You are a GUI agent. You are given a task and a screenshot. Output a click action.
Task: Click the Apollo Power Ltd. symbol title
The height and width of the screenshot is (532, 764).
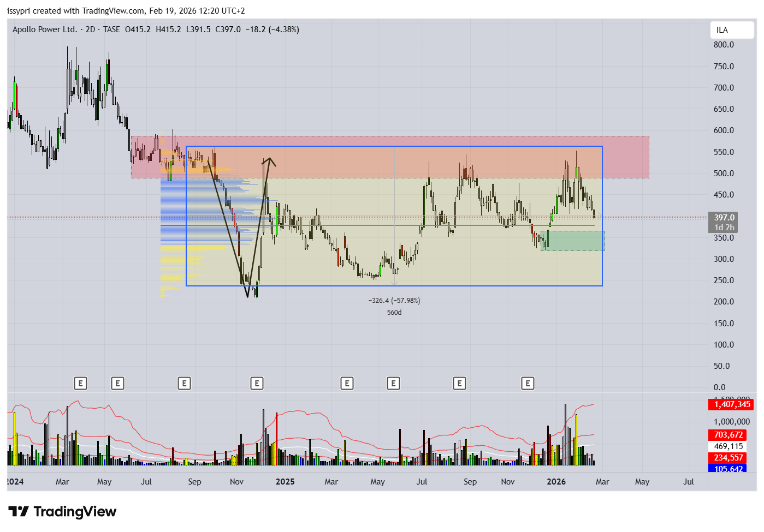click(45, 29)
